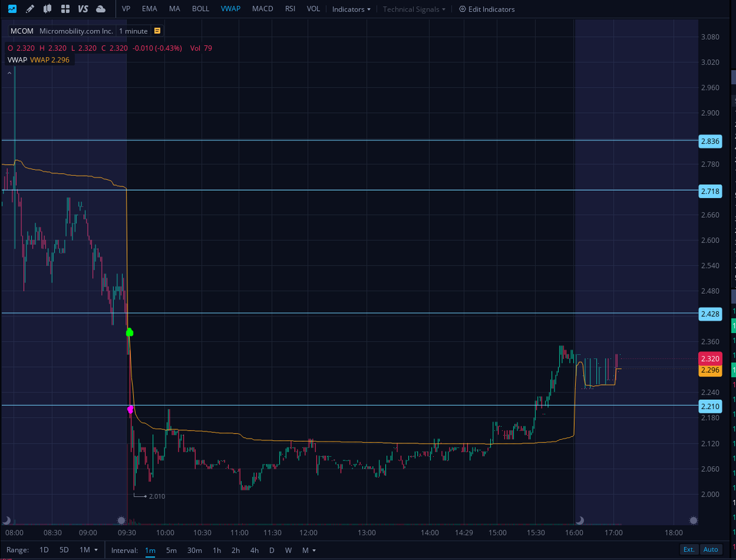Click the after-hours moon icon near 16:00
Screen dimensions: 736x560
579,520
